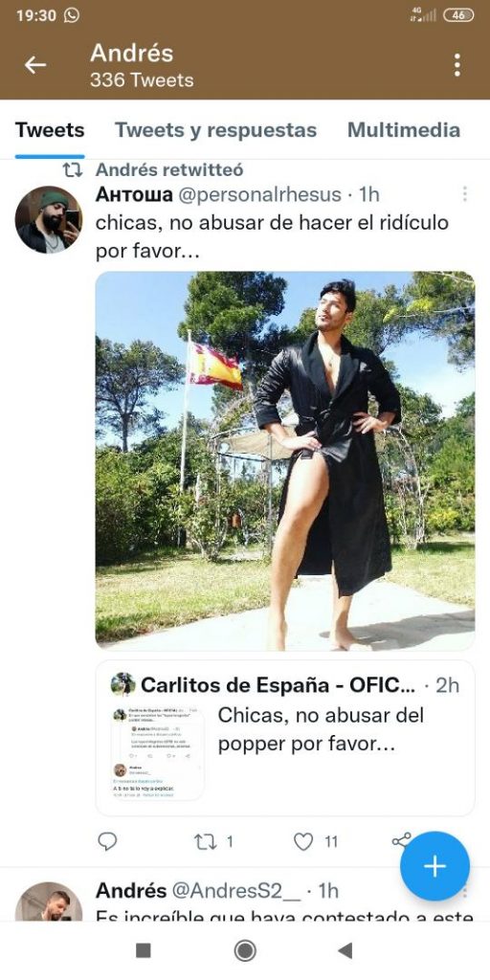Viewport: 490px width, 980px height.
Task: Tap Android back triangle button
Action: click(345, 950)
